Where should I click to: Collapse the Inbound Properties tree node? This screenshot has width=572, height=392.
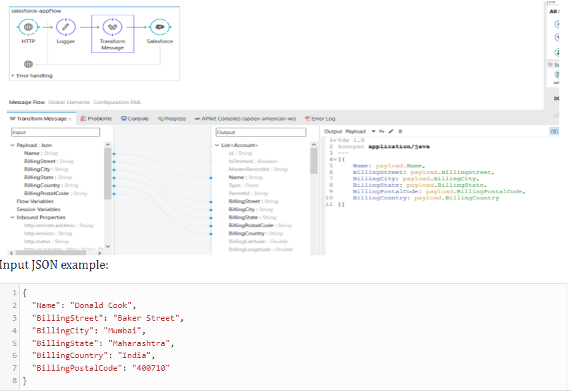pyautogui.click(x=12, y=217)
